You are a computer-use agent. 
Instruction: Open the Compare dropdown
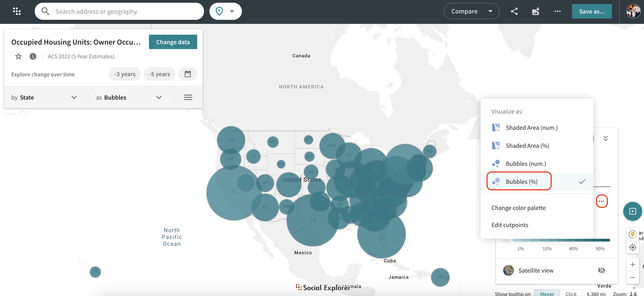point(471,11)
